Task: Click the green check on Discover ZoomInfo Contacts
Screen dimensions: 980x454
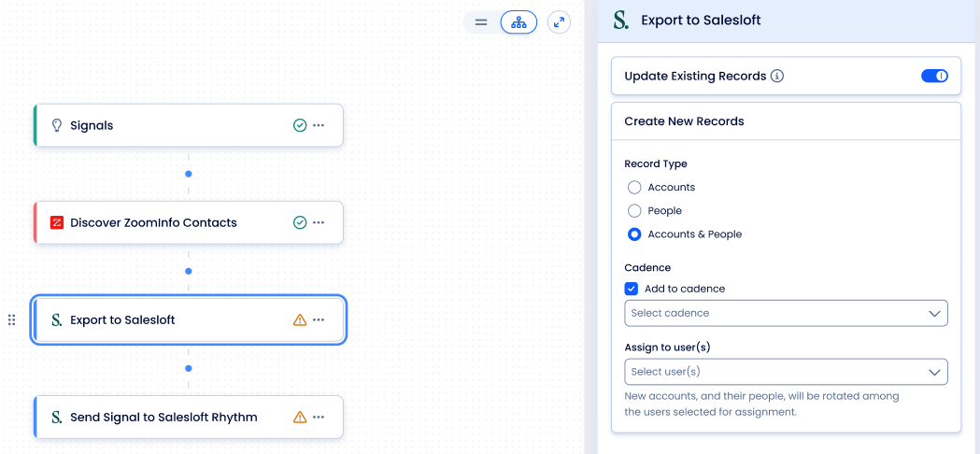Action: pos(299,222)
